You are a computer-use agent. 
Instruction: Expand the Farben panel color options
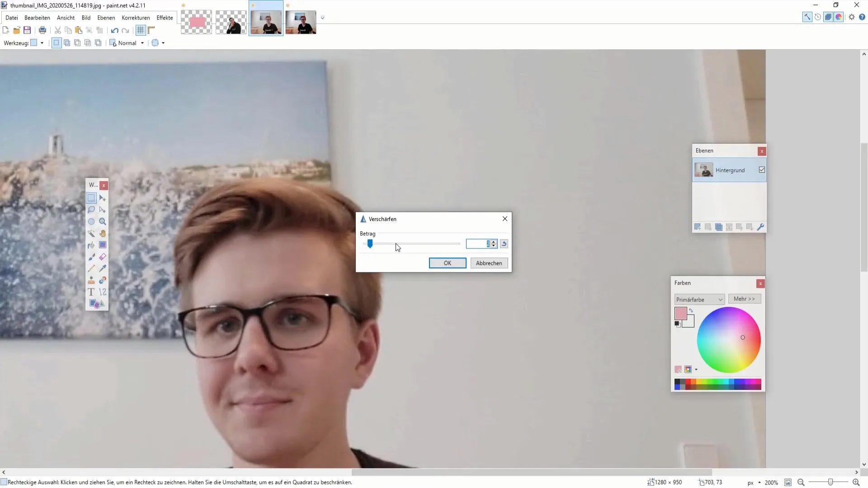744,299
